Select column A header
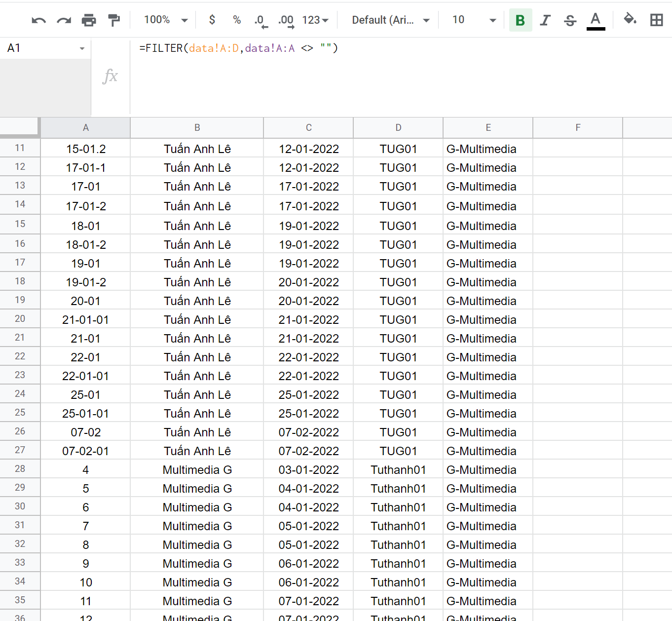The image size is (672, 621). 85,128
